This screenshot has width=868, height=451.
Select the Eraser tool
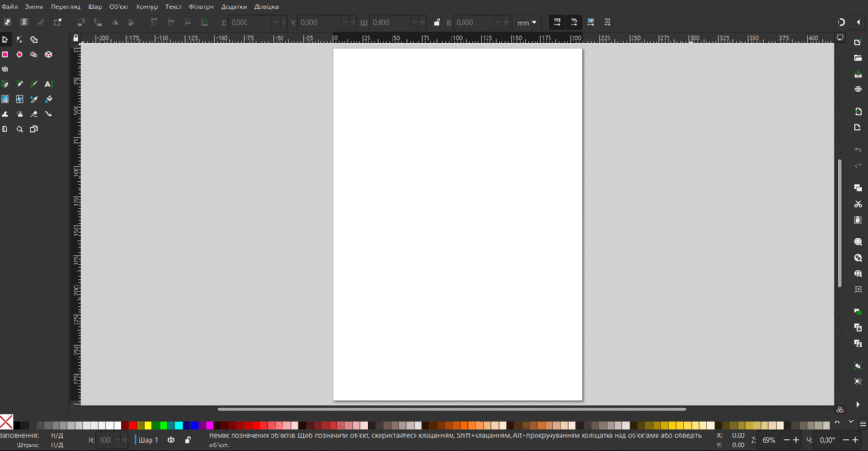[x=34, y=114]
